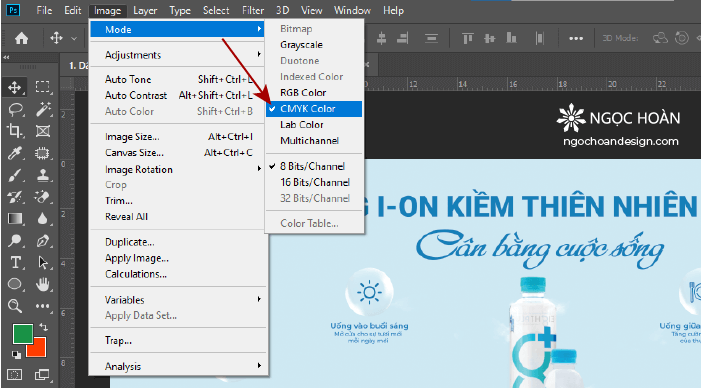Select the Pen tool
This screenshot has height=388, width=701.
43,240
